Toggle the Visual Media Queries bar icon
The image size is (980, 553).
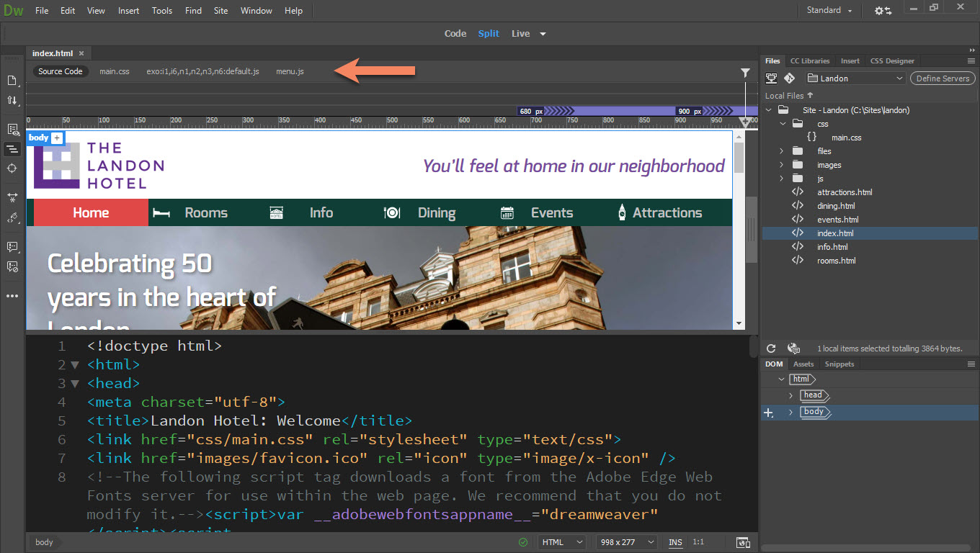(12, 149)
